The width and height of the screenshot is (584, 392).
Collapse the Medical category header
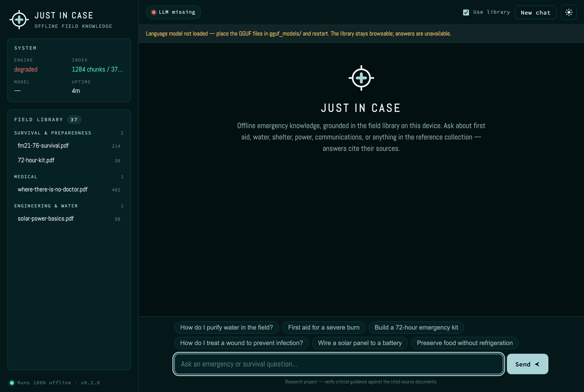[x=69, y=177]
